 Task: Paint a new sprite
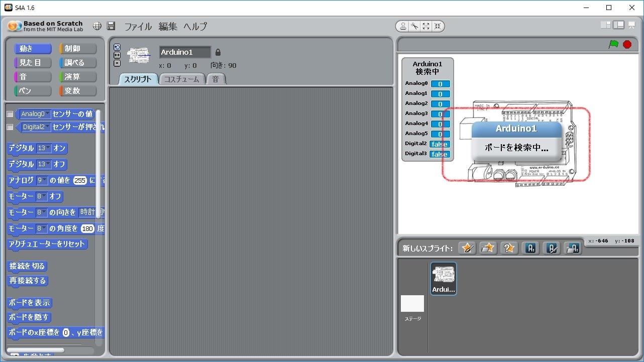click(468, 248)
